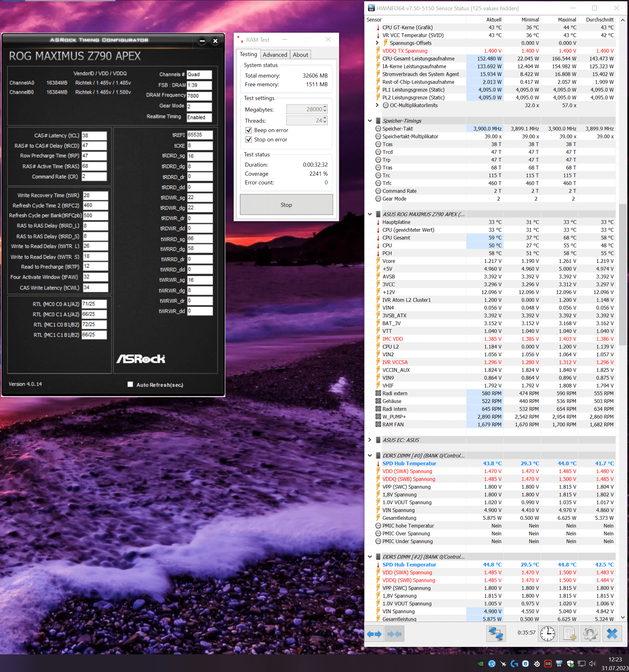Minimize the ASRock Timing Configurator window
The image size is (629, 672).
point(202,41)
